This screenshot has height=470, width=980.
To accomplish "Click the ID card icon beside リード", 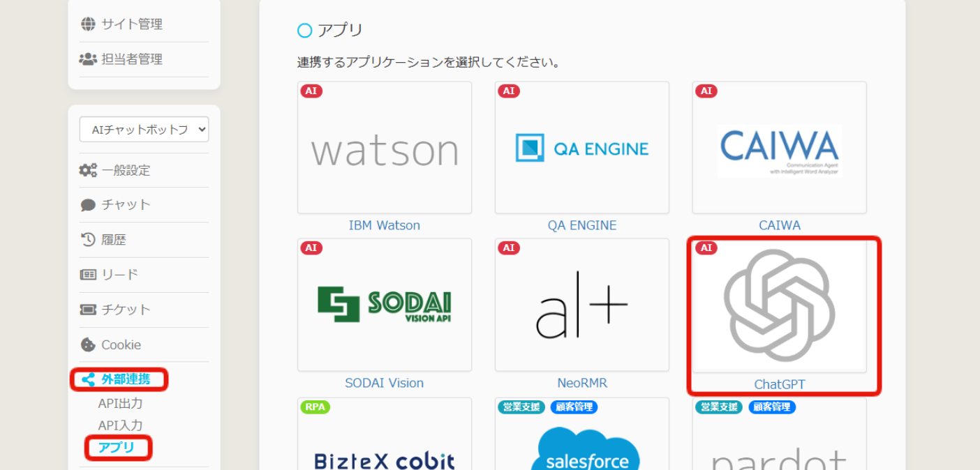I will (x=88, y=275).
